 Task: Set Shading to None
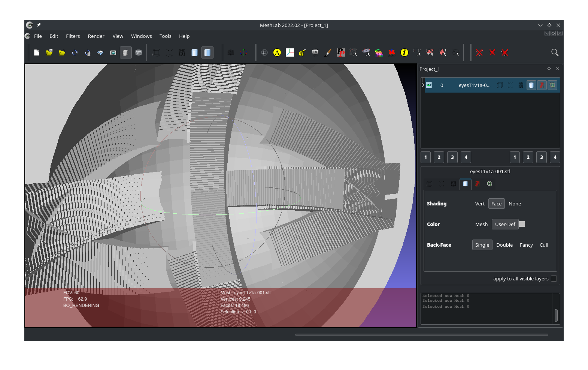click(x=515, y=204)
